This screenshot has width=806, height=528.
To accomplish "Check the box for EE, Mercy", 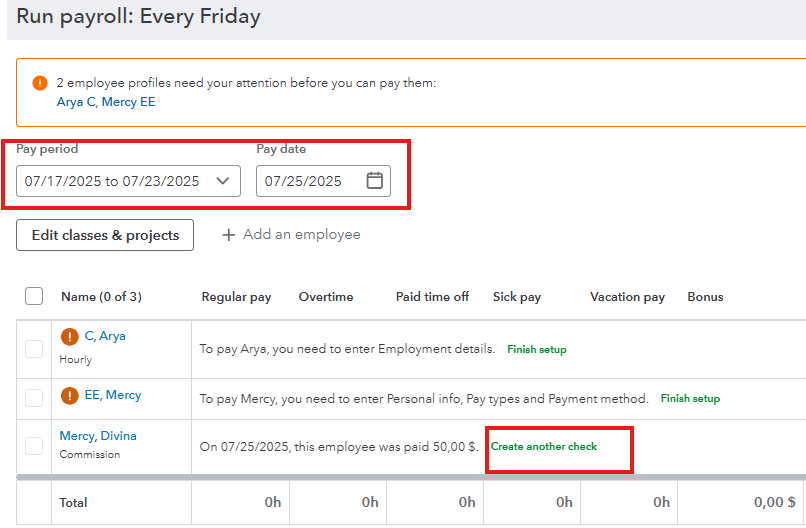I will point(34,398).
